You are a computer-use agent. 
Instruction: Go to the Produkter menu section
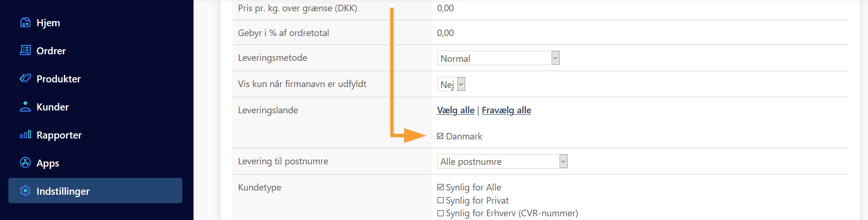tap(58, 79)
